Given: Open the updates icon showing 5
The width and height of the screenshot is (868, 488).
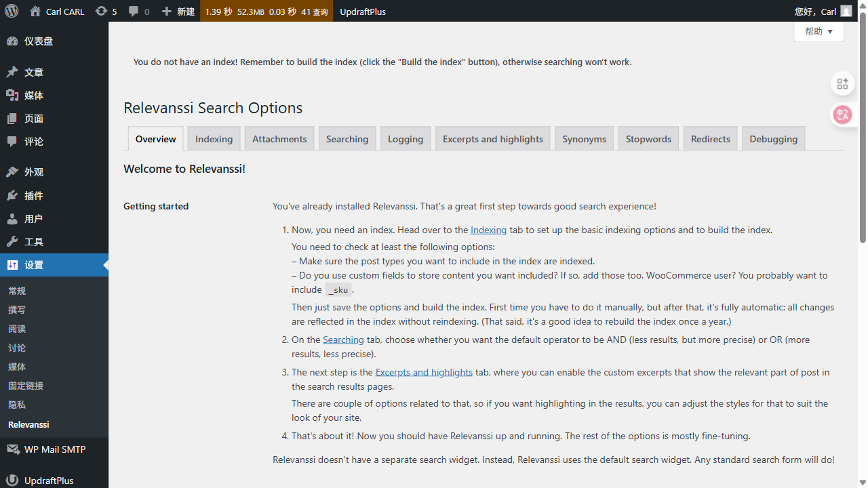Looking at the screenshot, I should 101,11.
